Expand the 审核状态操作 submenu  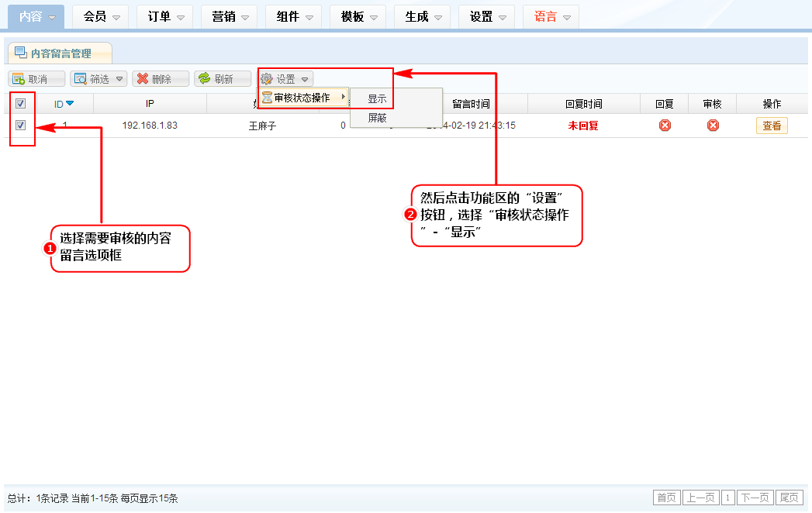tap(302, 98)
